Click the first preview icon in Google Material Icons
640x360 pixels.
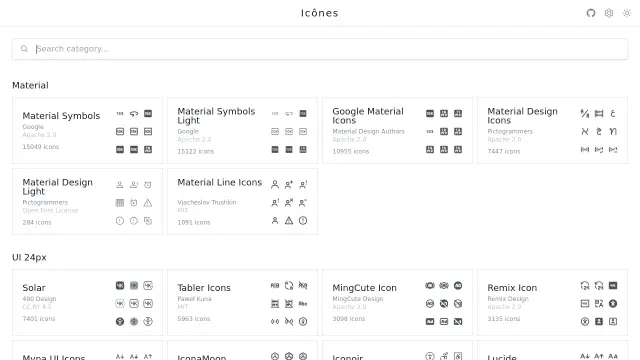[x=430, y=113]
